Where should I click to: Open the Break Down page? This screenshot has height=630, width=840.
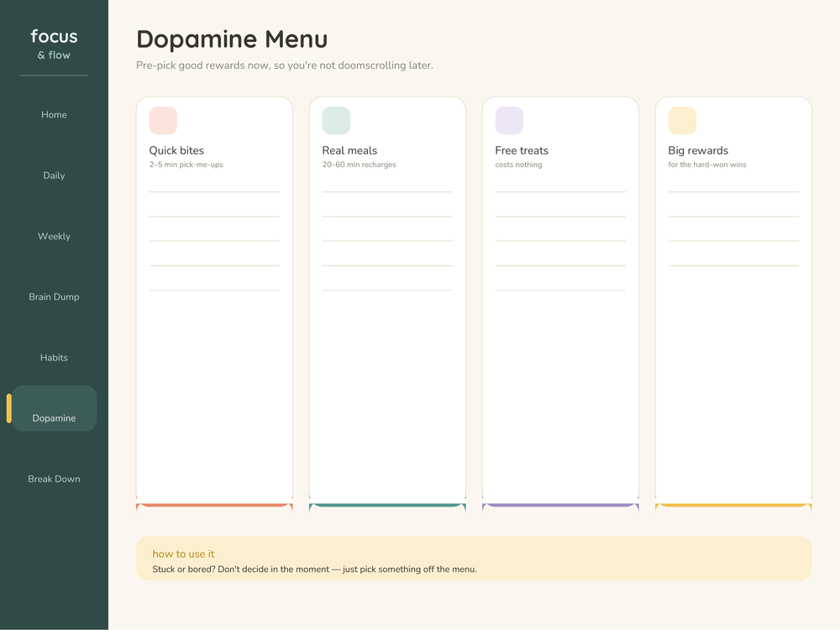click(54, 479)
